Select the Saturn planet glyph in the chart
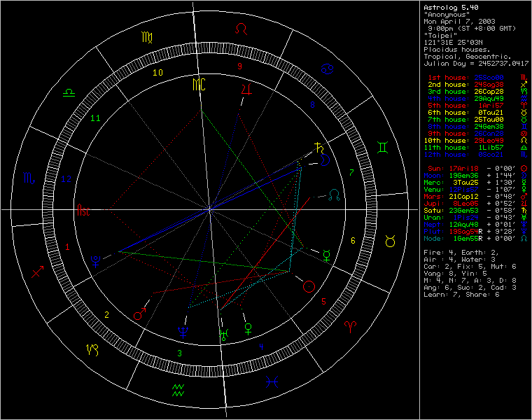The width and height of the screenshot is (532, 420). click(319, 148)
